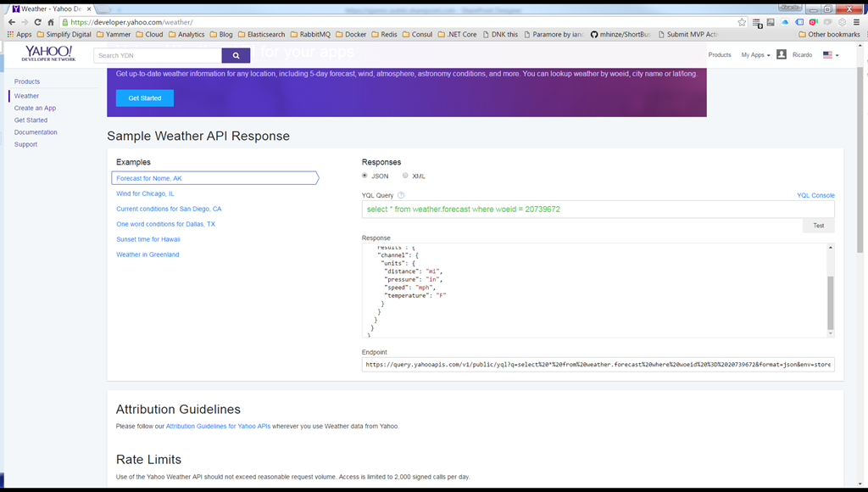Click the Response box scroll-up arrow

coord(831,247)
